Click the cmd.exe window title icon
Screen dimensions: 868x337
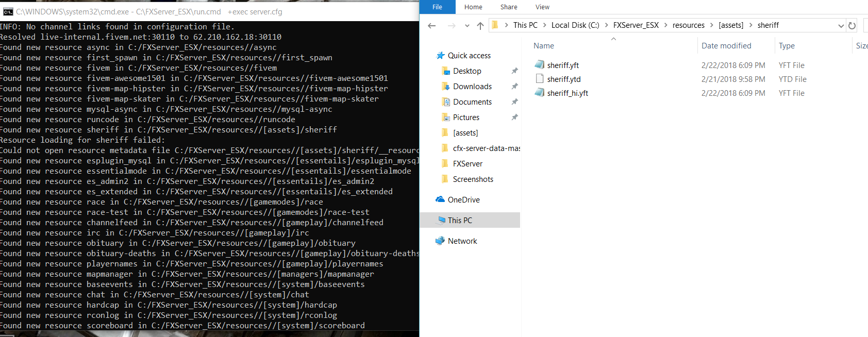coord(8,12)
